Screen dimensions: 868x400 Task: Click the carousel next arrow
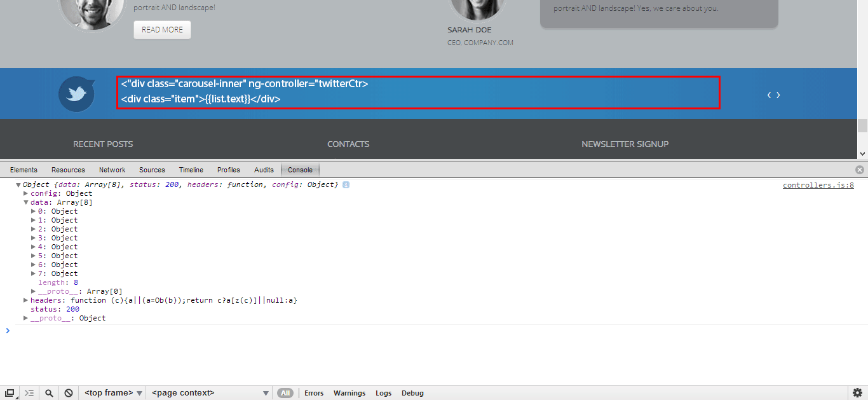tap(778, 94)
